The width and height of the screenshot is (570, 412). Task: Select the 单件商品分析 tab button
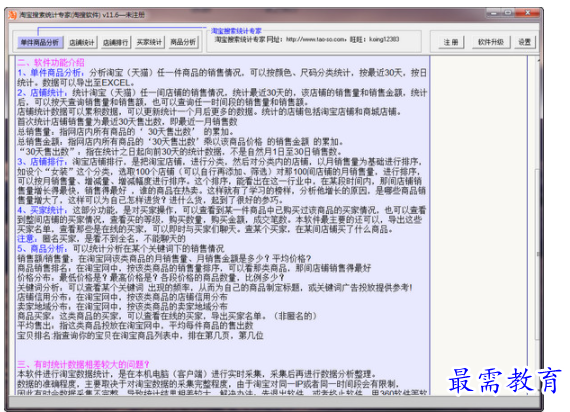point(39,42)
